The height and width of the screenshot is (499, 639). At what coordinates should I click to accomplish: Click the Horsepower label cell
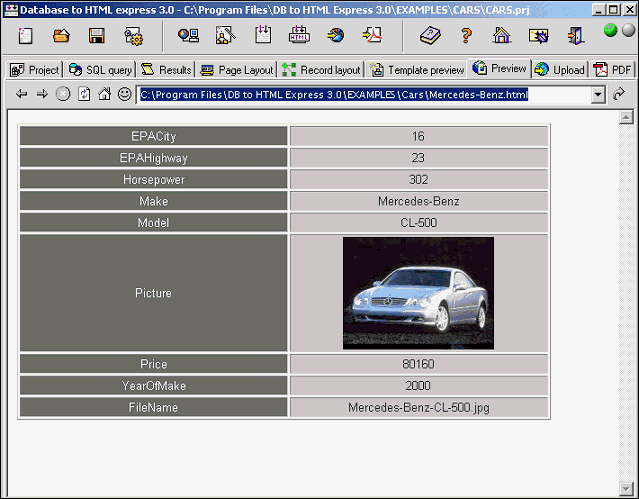153,179
